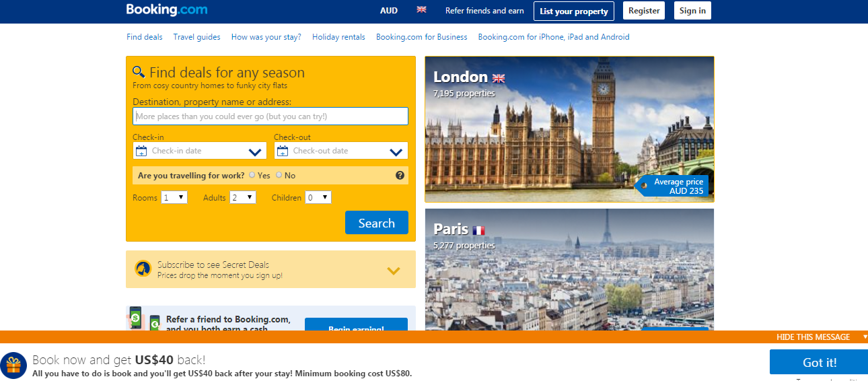The width and height of the screenshot is (868, 381).
Task: Click the Secret Deals round icon
Action: coord(143,269)
